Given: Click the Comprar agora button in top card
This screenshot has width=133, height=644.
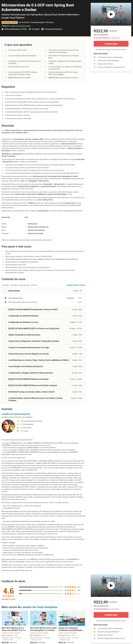Looking at the screenshot, I should (x=111, y=44).
